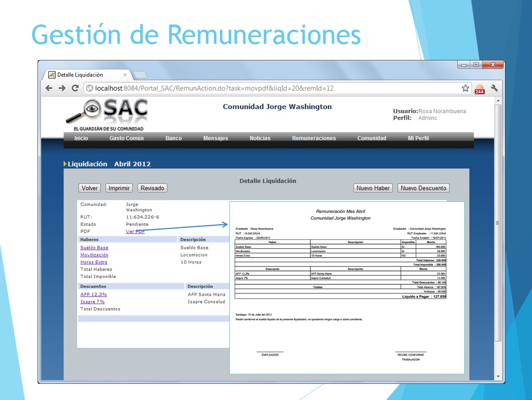Click the Nuevo Haber button
Screen dimensions: 532x400
373,188
